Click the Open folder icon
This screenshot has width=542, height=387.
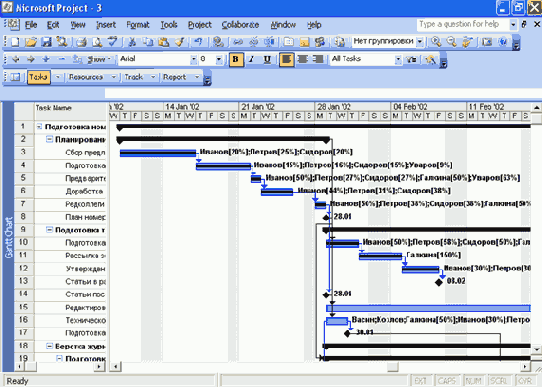[x=30, y=42]
